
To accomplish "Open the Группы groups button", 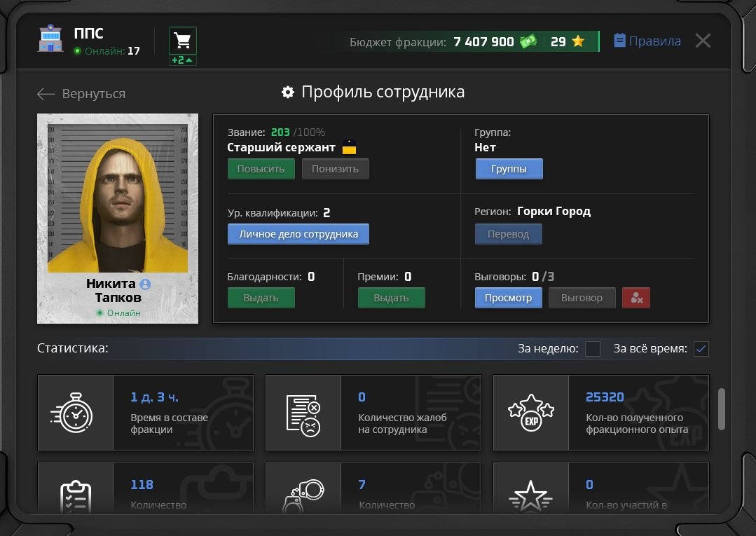I will [x=509, y=169].
